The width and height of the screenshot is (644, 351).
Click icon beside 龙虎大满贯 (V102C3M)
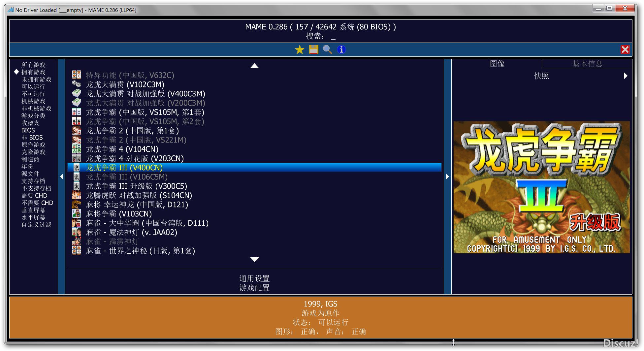(x=77, y=84)
